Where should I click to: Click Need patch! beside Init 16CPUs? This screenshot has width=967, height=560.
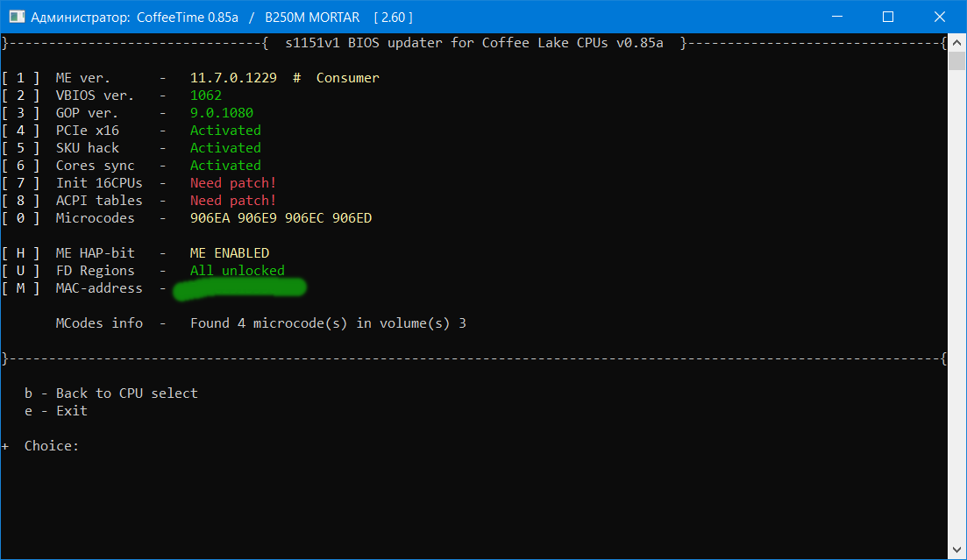(x=233, y=182)
